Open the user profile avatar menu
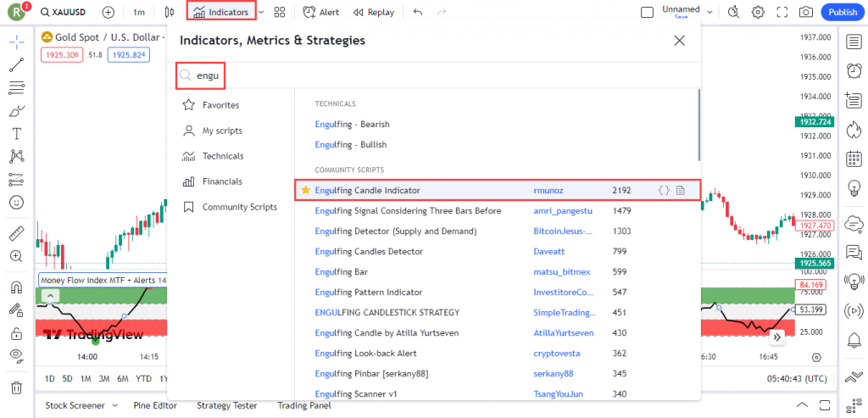This screenshot has height=418, width=868. click(17, 12)
